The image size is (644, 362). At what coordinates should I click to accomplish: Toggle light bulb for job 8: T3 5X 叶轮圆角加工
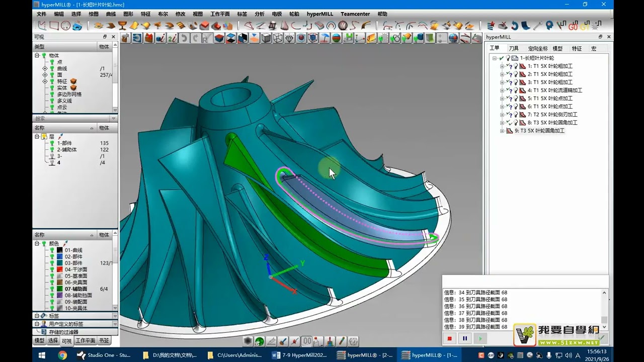516,123
